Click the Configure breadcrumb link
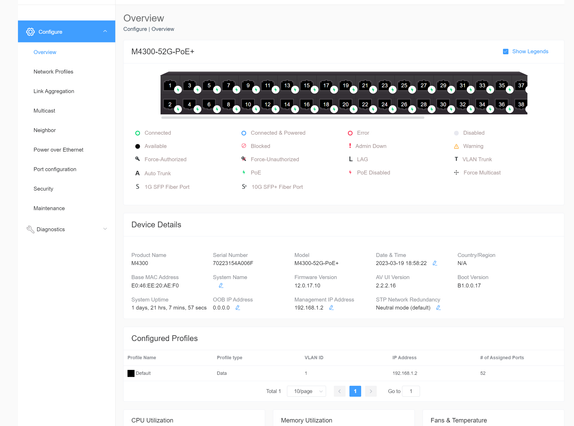This screenshot has width=574, height=426. click(135, 29)
